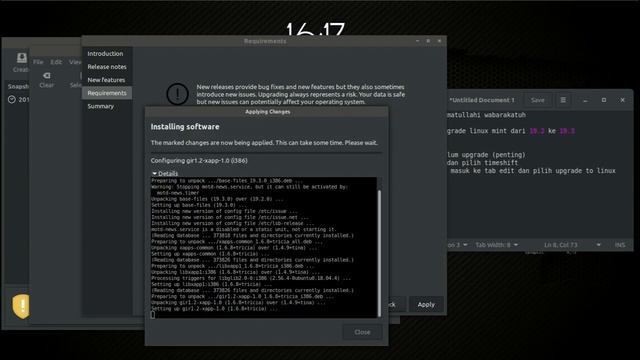The width and height of the screenshot is (640, 360).
Task: Minimize the Untitled Document editor window
Action: [x=585, y=100]
